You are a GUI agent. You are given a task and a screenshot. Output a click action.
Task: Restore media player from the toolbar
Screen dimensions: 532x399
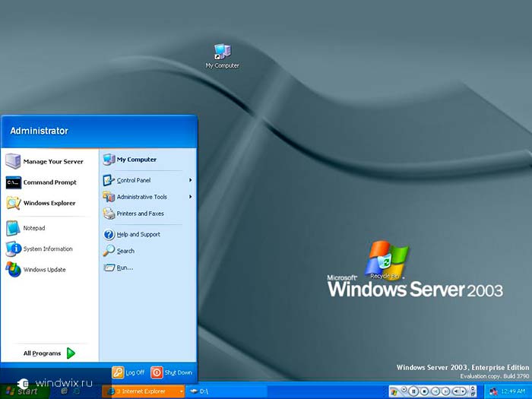coord(473,394)
